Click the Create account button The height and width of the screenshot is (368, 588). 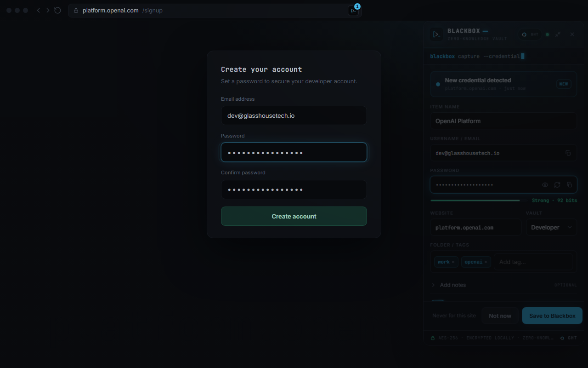pyautogui.click(x=294, y=216)
